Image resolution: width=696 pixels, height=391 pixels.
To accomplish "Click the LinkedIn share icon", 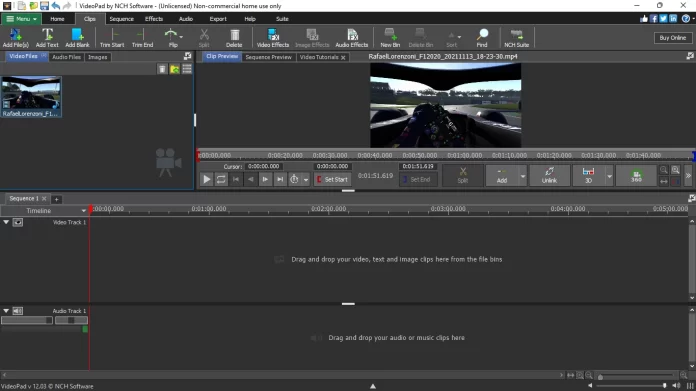I will [x=673, y=19].
